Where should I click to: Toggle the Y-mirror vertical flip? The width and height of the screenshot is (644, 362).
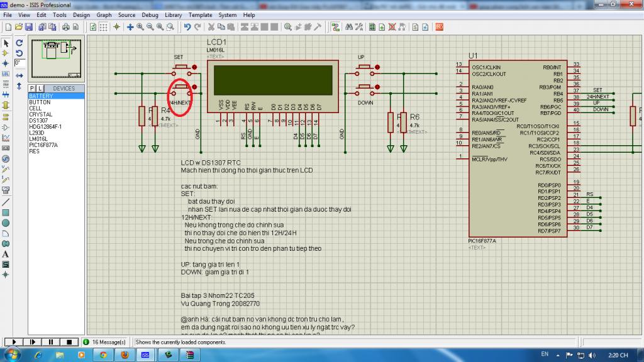pyautogui.click(x=19, y=85)
